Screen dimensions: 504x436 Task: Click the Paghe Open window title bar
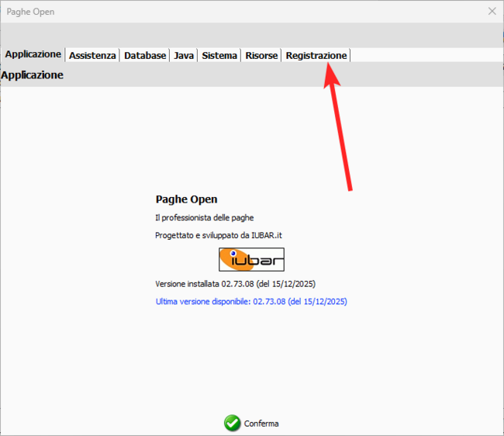pos(233,12)
